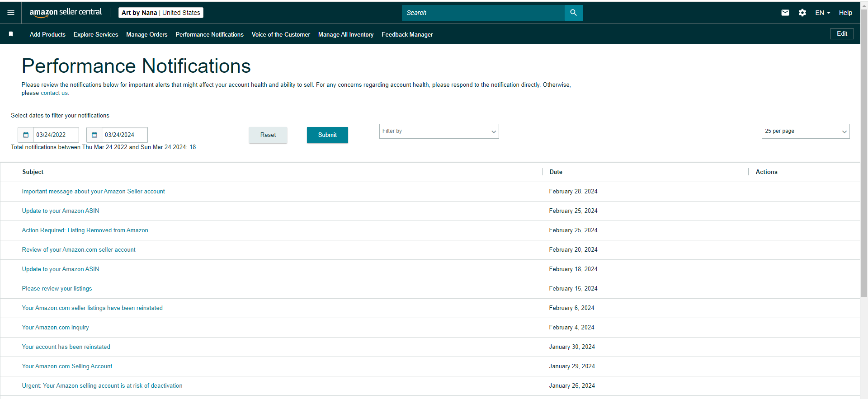Click the total notifications count text
The width and height of the screenshot is (868, 399).
[x=104, y=147]
